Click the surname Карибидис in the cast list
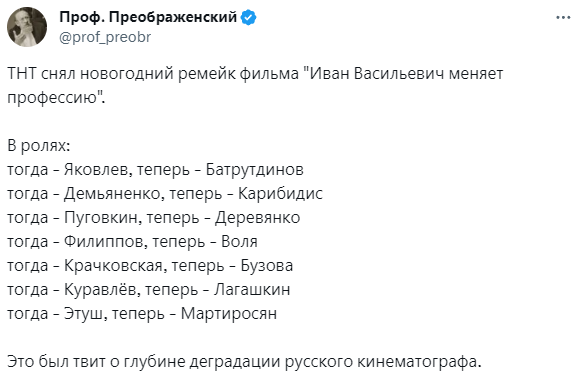Viewport: 578px width, 378px height. pos(280,194)
